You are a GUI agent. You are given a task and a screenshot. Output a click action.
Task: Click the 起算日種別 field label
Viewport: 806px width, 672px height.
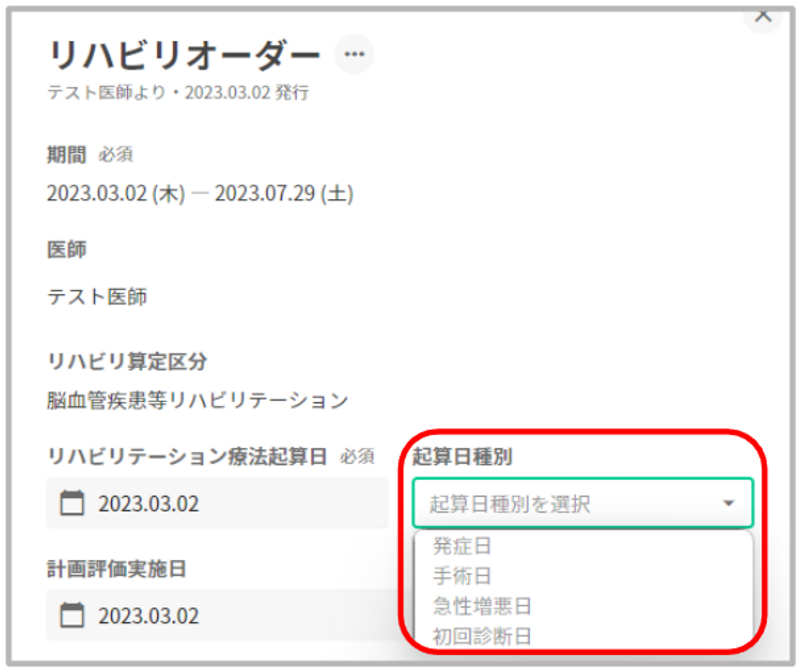coord(462,457)
